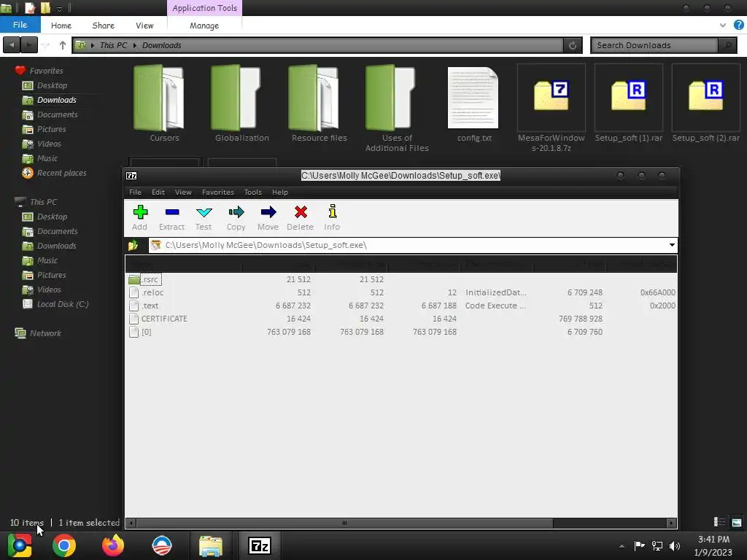
Task: Open the 7-Zip View menu
Action: pos(183,192)
